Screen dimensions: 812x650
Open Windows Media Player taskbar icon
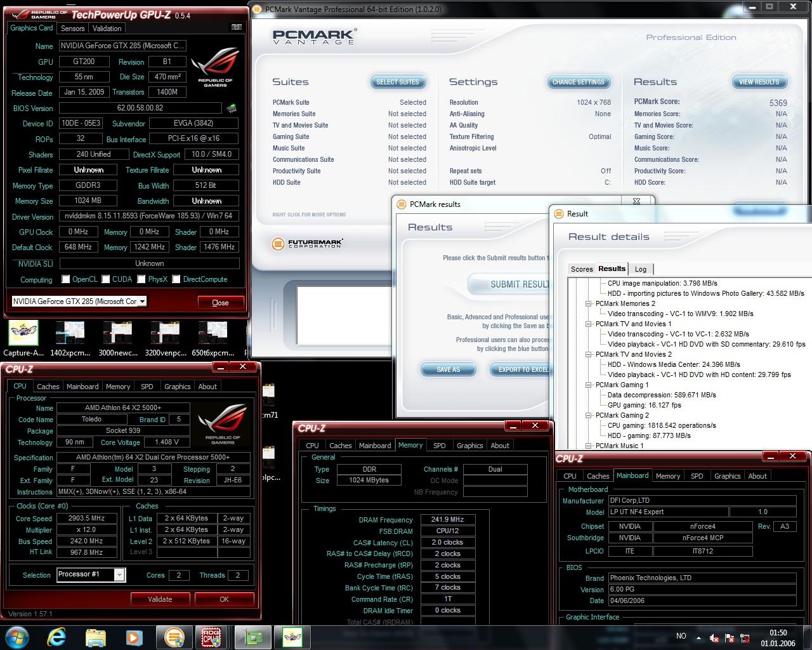(134, 637)
